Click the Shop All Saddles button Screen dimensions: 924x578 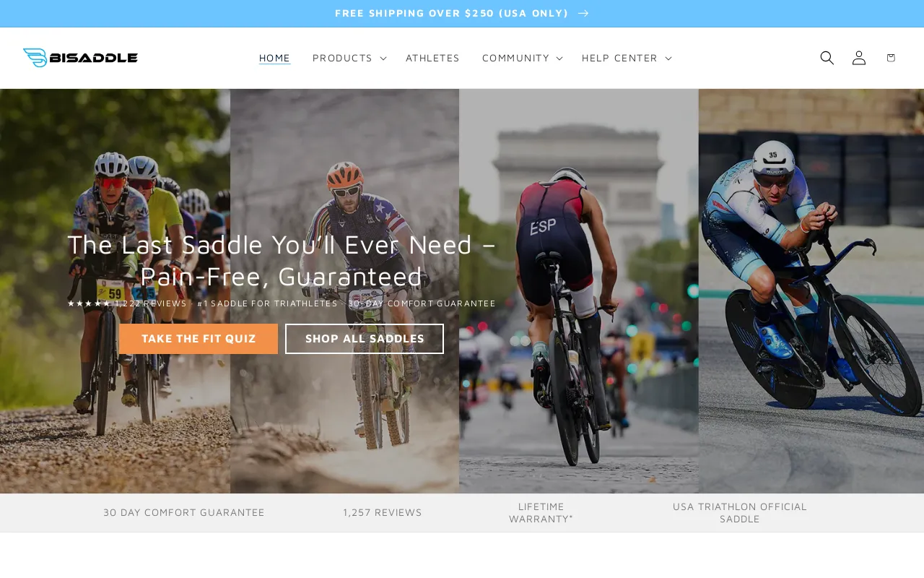[365, 339]
